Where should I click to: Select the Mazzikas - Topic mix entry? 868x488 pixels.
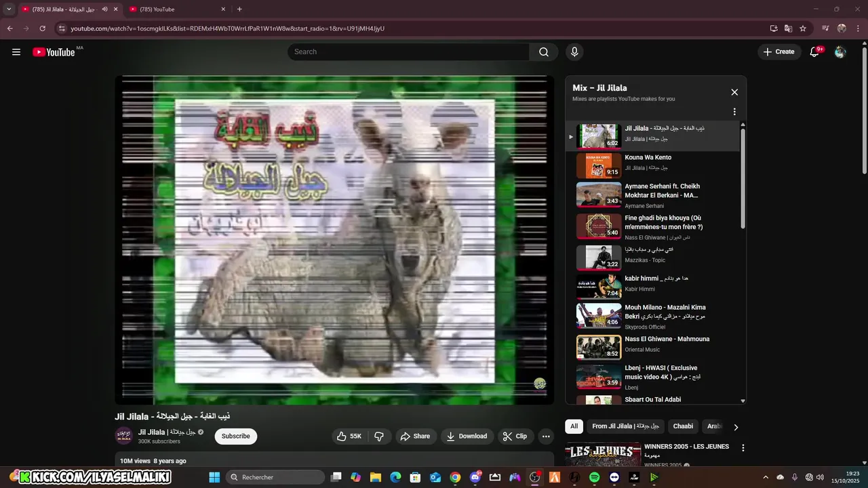pyautogui.click(x=652, y=258)
